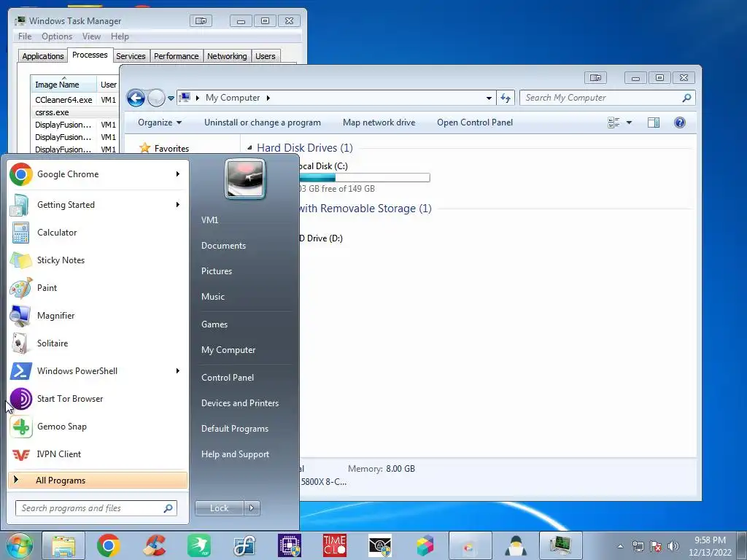
Task: Show hidden tray icons arrow
Action: coord(620,546)
